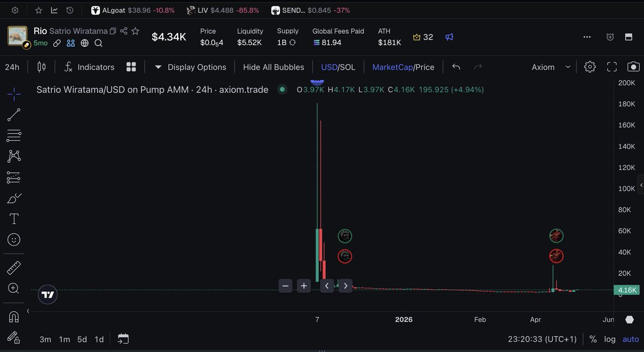Click the crown 32 holders badge

[x=422, y=37]
